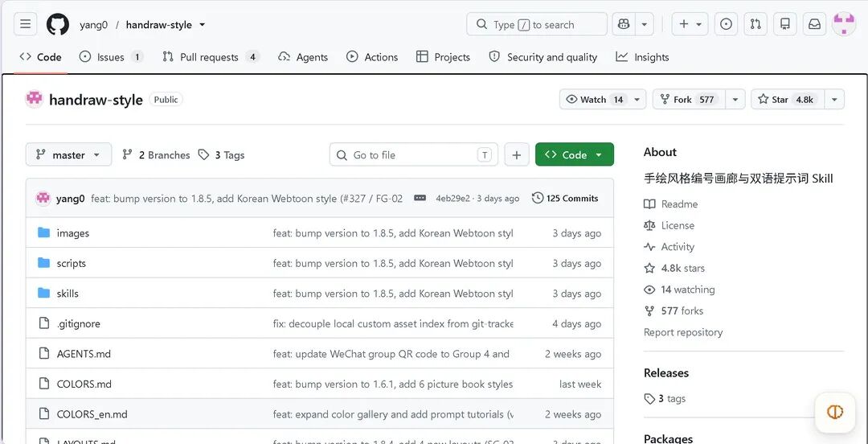Open the 125 Commits history
This screenshot has height=444, width=868.
(x=565, y=198)
